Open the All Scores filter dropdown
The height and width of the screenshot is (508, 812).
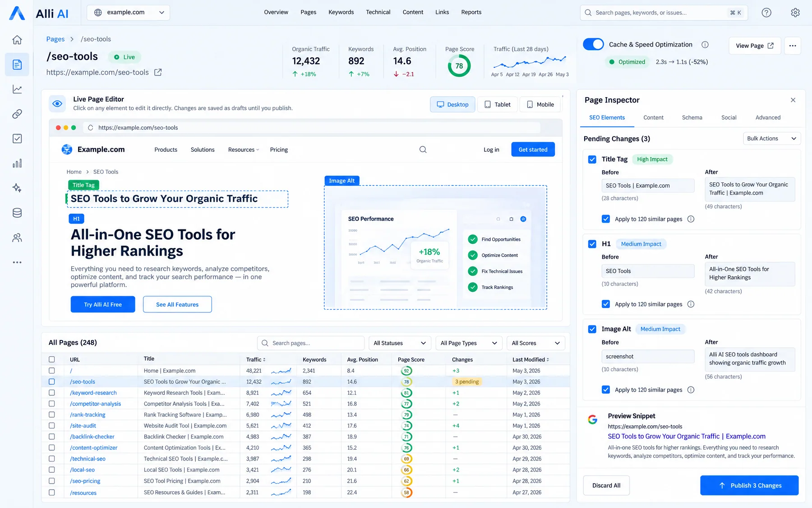535,343
